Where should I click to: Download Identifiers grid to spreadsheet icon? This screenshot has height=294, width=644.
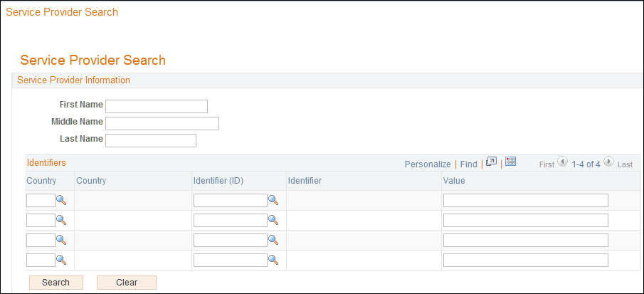[x=510, y=162]
